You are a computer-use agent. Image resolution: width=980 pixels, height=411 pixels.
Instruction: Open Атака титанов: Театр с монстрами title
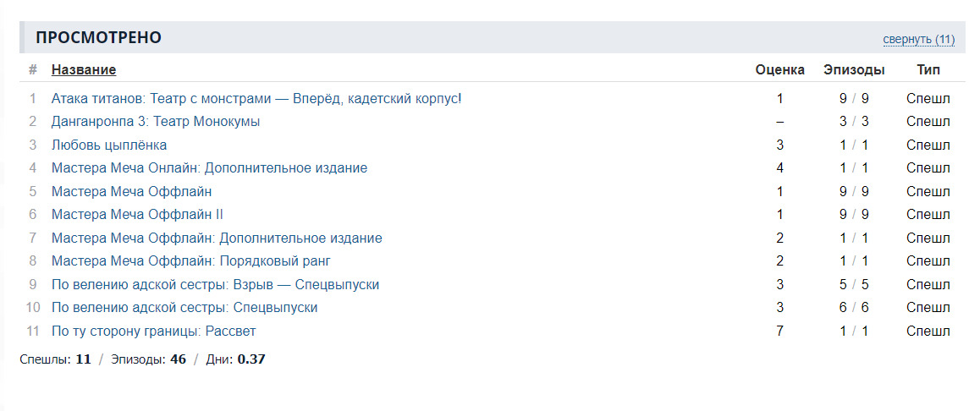click(x=256, y=98)
